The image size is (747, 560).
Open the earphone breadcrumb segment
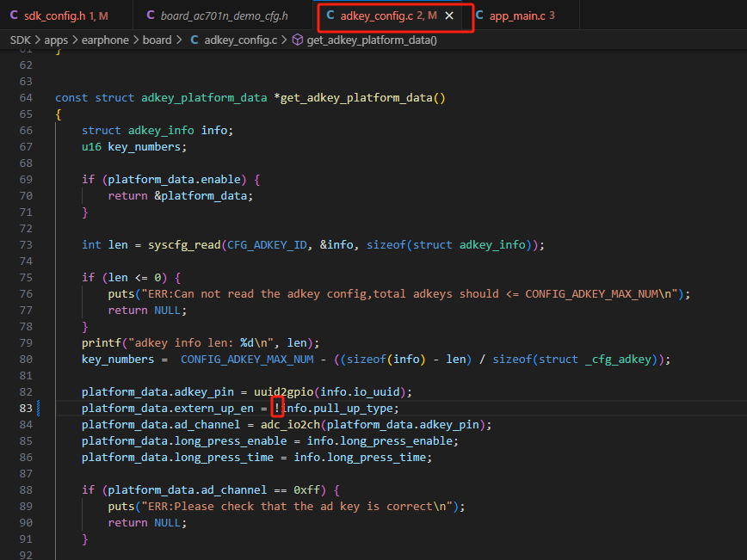pos(105,40)
